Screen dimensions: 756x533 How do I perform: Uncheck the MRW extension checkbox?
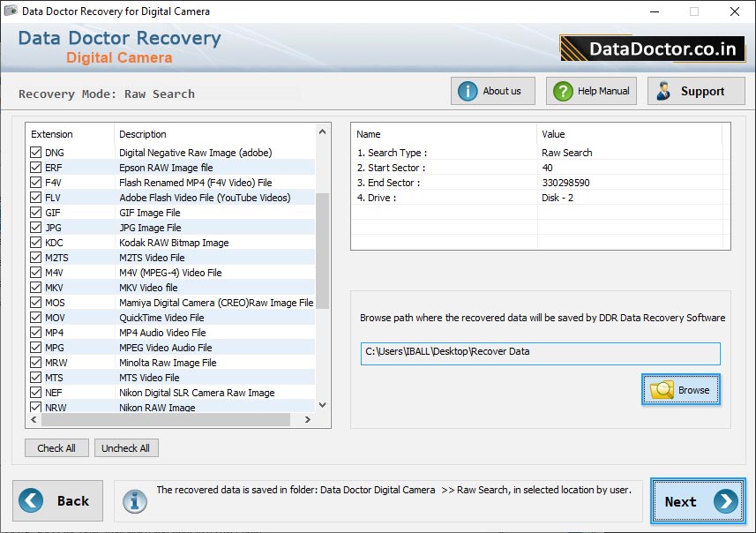[x=35, y=363]
